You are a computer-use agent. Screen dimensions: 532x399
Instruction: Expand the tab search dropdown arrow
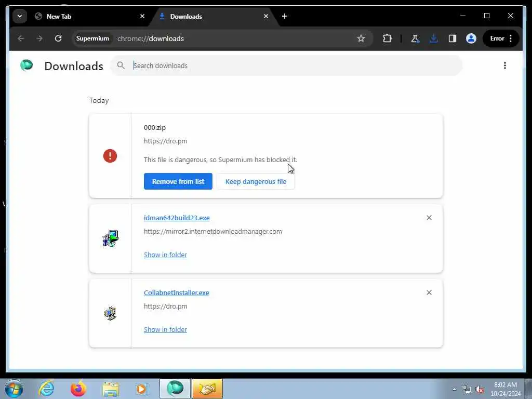pos(20,16)
